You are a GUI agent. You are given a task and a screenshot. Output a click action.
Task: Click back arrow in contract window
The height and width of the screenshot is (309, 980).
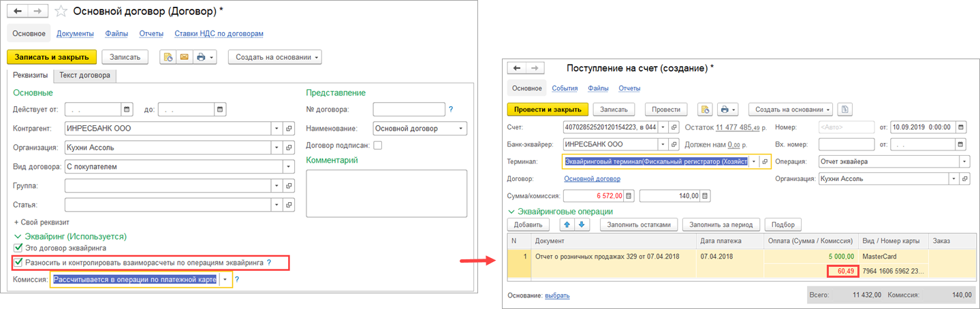point(17,11)
